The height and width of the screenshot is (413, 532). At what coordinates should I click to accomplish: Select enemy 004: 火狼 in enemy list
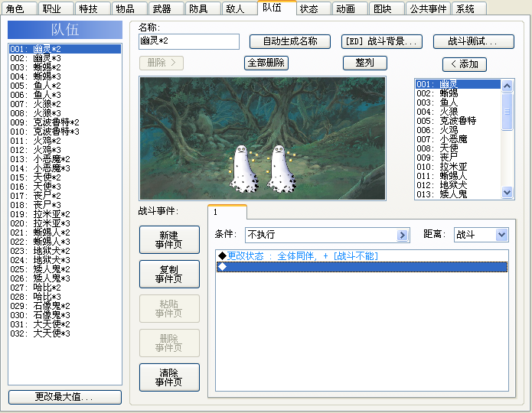tap(458, 112)
